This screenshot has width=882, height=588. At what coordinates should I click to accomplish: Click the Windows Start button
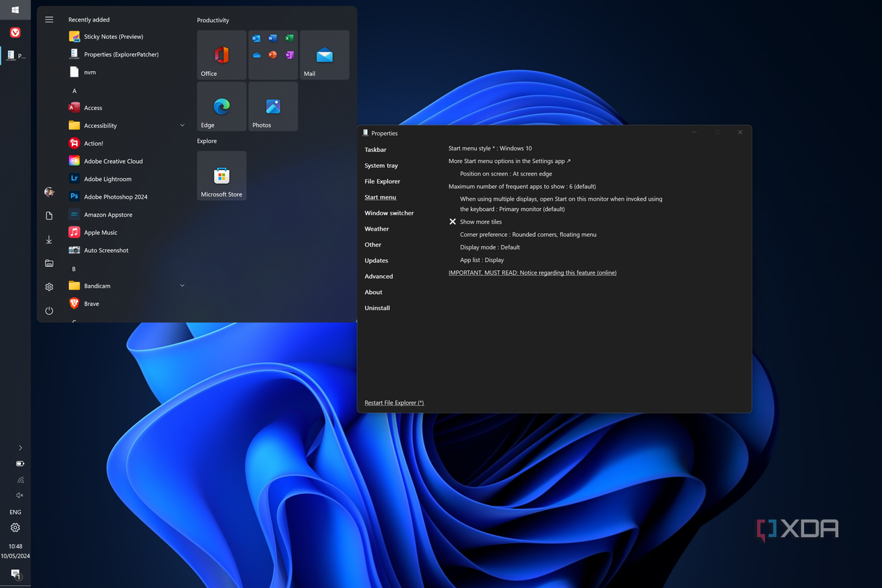pyautogui.click(x=15, y=10)
